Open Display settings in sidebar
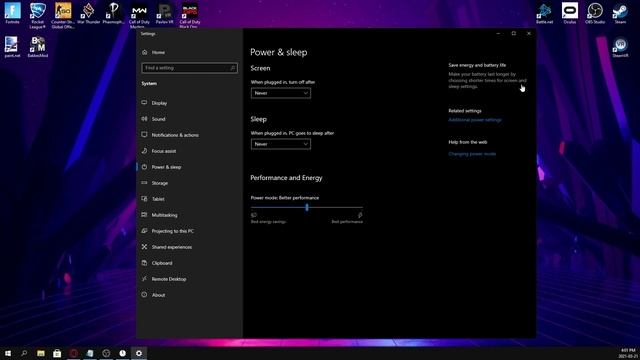 (x=159, y=103)
